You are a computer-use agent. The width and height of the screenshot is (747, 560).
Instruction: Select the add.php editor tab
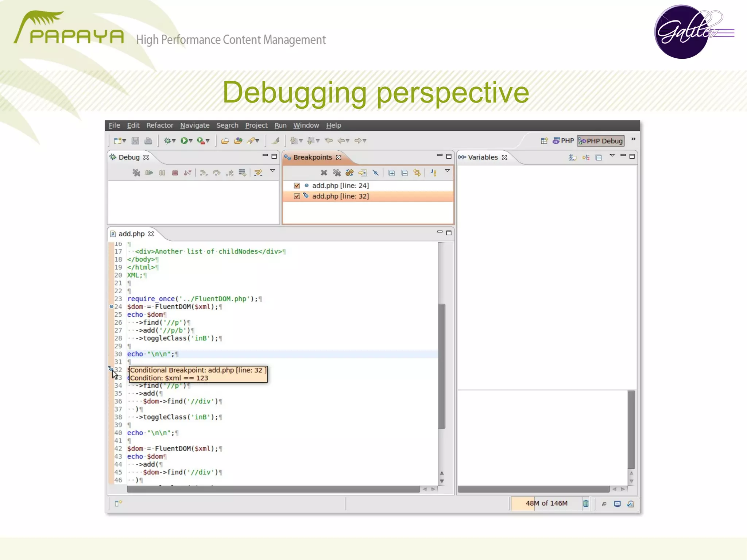(x=131, y=234)
